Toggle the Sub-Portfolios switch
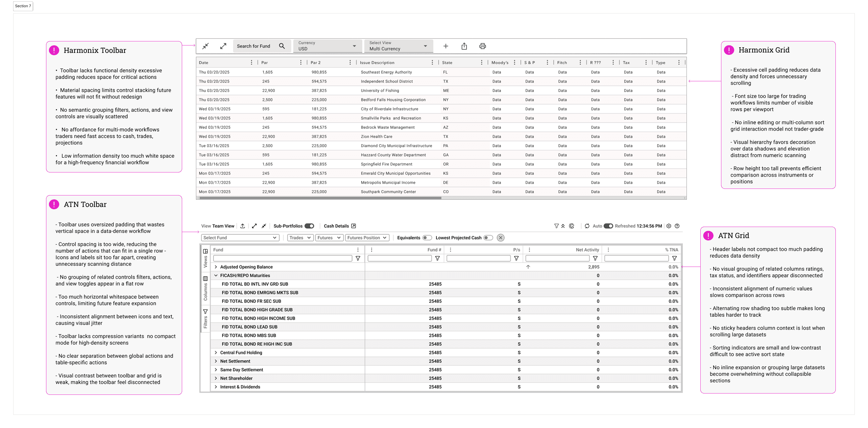868x428 pixels. point(309,226)
